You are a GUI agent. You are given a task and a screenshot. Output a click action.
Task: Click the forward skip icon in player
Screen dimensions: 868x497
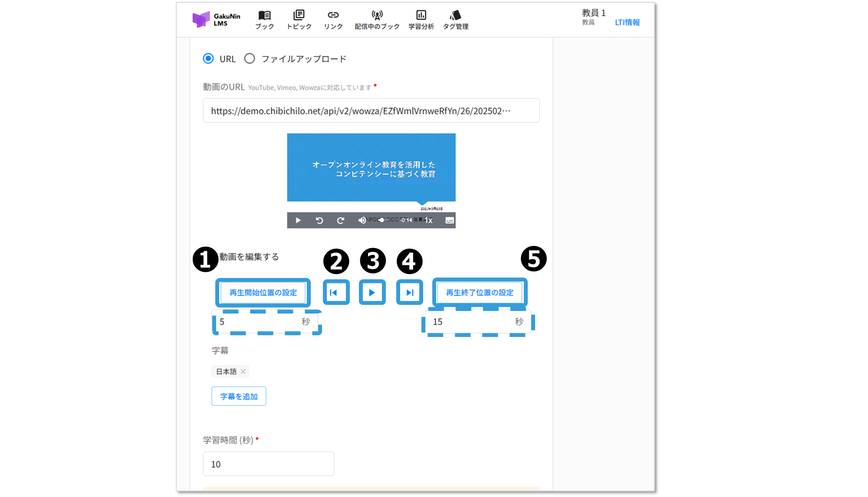click(x=341, y=220)
